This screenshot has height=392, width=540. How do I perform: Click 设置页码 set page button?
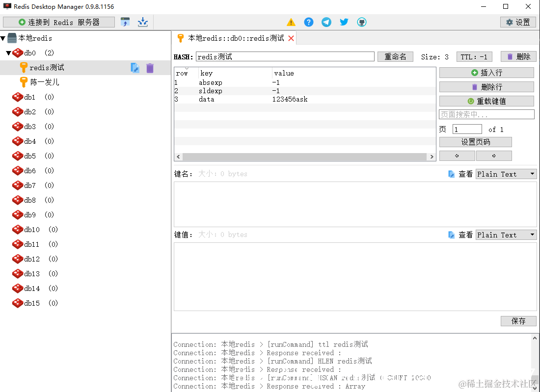point(476,142)
